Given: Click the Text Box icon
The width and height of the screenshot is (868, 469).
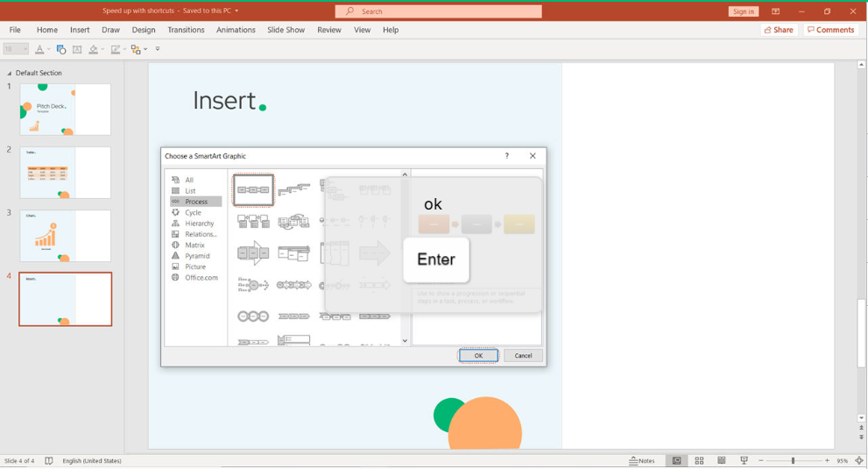Looking at the screenshot, I should (x=77, y=49).
